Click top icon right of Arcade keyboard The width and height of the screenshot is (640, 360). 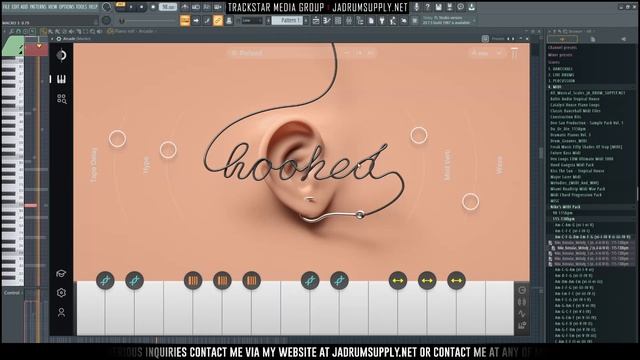[522, 290]
